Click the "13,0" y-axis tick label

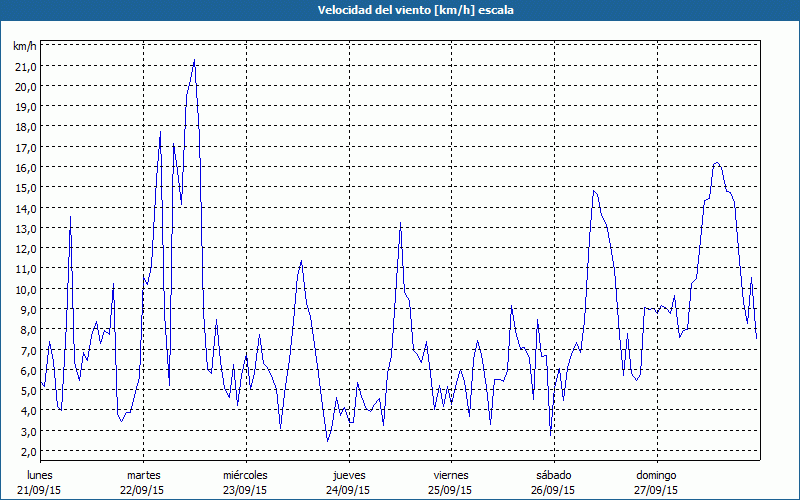pos(25,228)
